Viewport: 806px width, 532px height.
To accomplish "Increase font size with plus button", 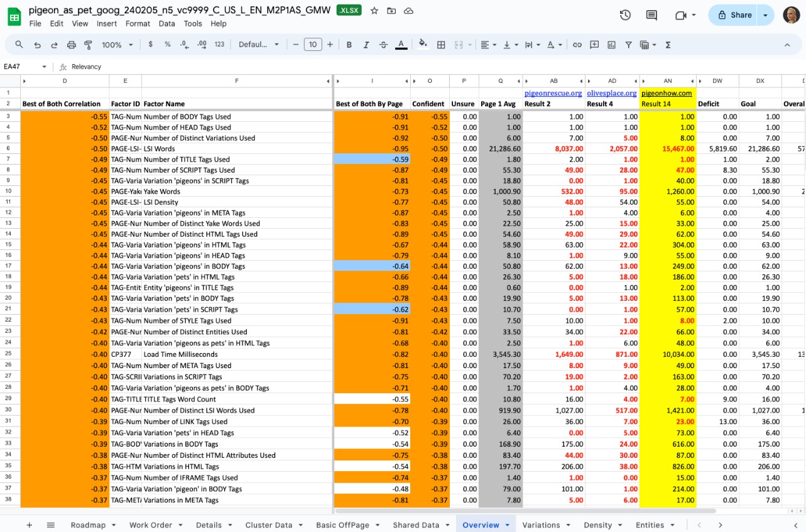I will 330,45.
